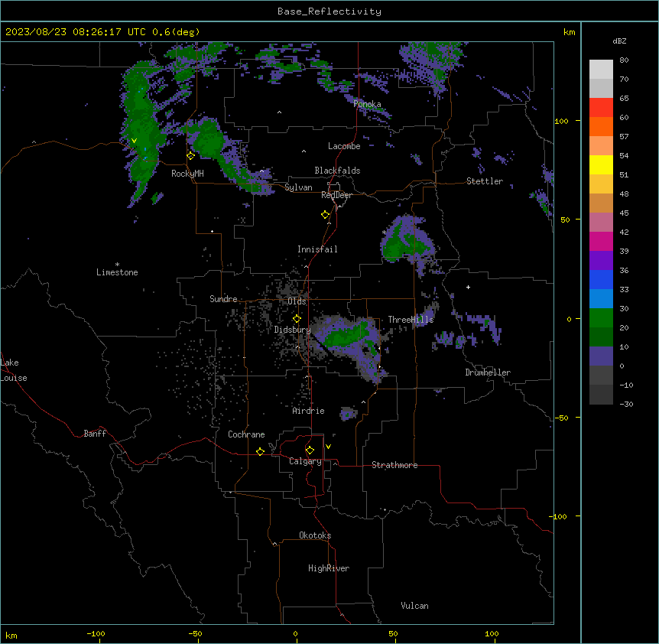The height and width of the screenshot is (644, 659).
Task: Click the Strathmore town label
Action: pyautogui.click(x=394, y=465)
